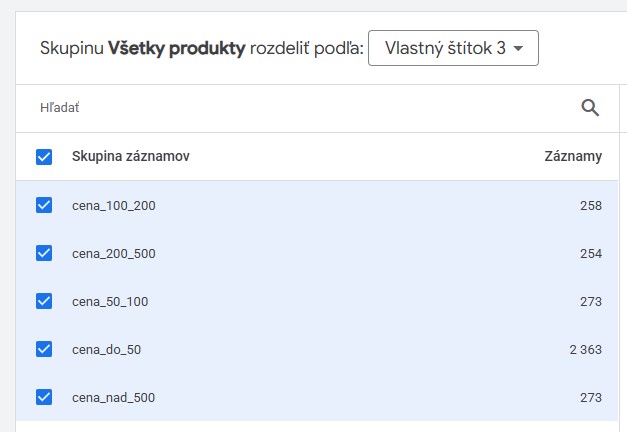This screenshot has height=432, width=627.
Task: Click the cena_do_50 row label
Action: click(106, 350)
